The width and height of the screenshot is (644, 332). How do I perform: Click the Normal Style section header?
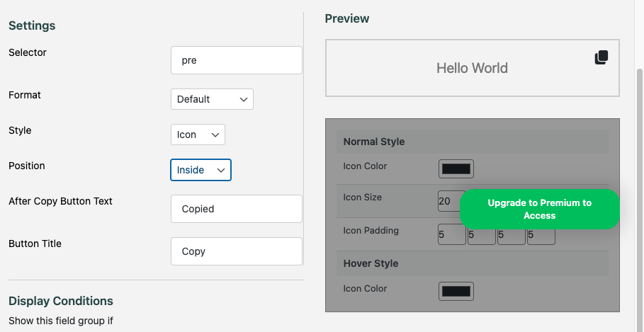click(473, 142)
